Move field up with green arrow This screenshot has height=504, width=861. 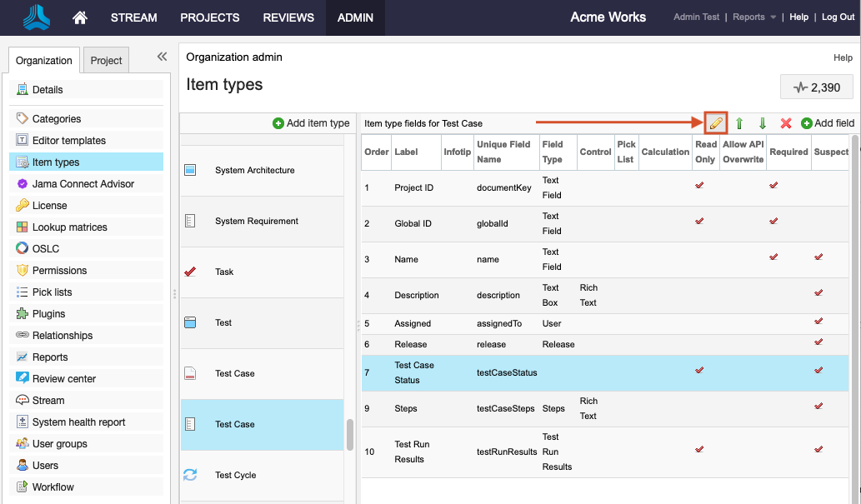(x=739, y=123)
